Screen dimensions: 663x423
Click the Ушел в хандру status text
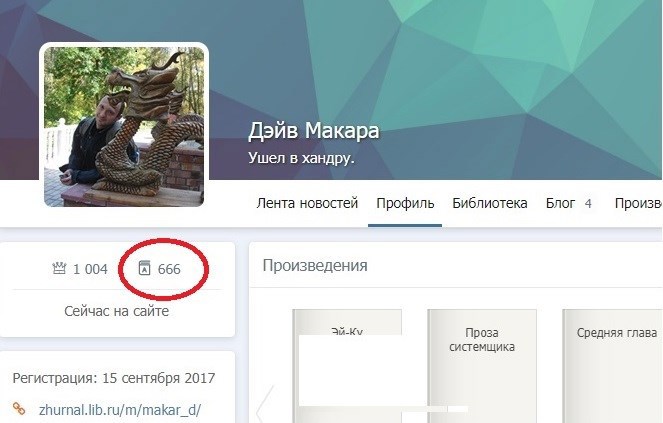click(x=301, y=158)
